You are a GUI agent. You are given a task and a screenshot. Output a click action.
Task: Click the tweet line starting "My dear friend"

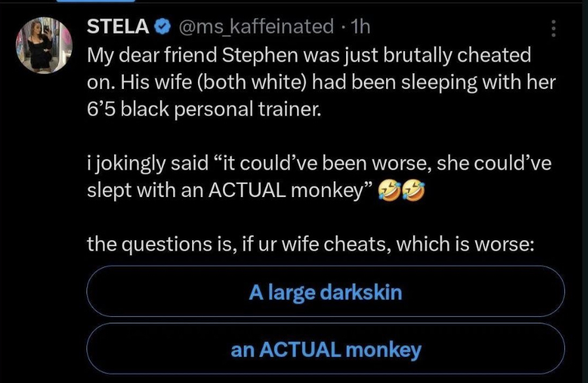tap(308, 56)
